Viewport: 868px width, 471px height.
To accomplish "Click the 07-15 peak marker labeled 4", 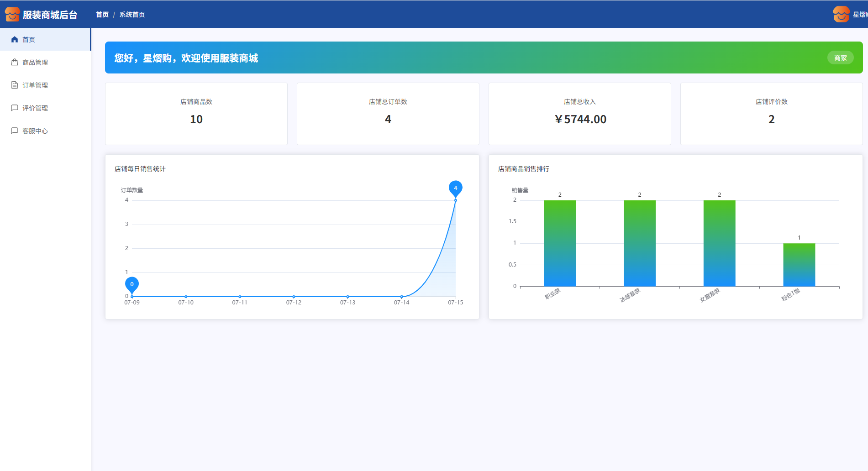I will (455, 188).
